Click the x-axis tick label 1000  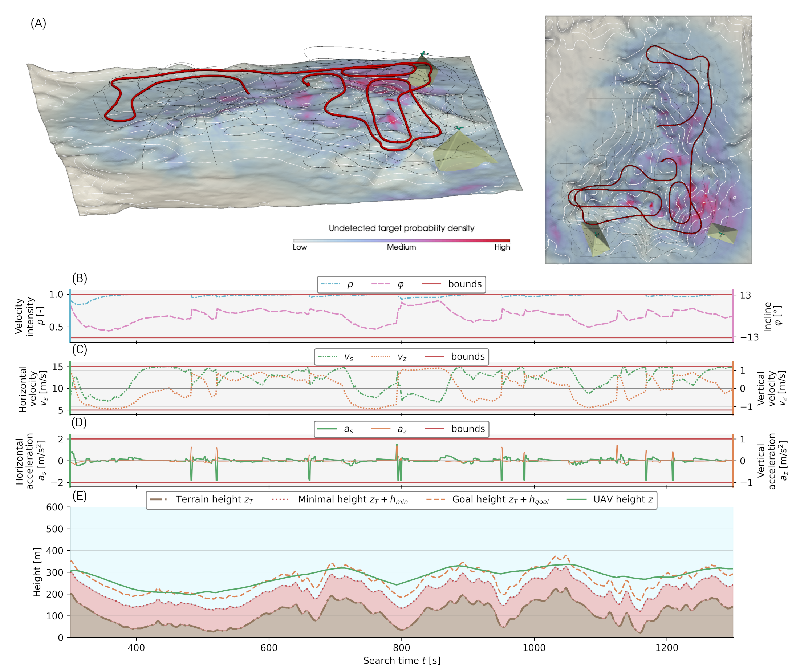(x=534, y=648)
